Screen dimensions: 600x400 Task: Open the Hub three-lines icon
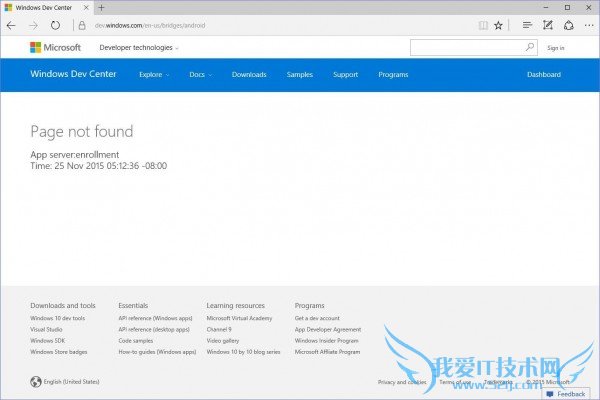coord(527,25)
